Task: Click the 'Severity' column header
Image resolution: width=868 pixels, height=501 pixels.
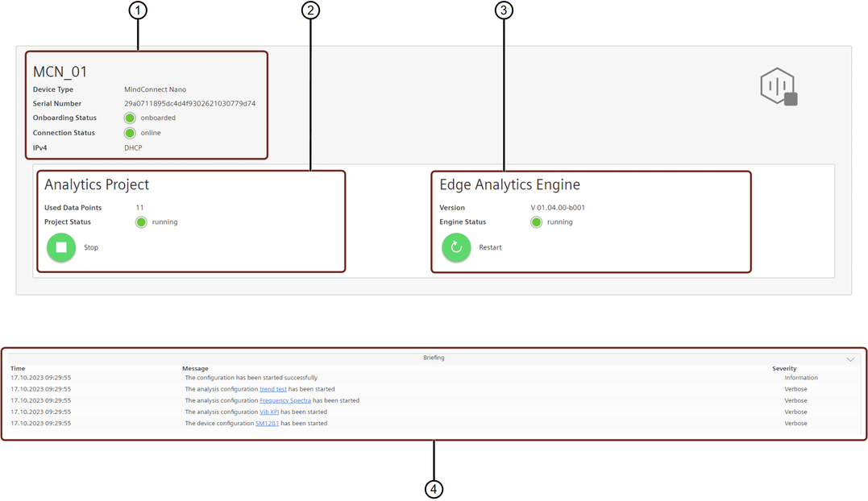Action: pyautogui.click(x=784, y=368)
